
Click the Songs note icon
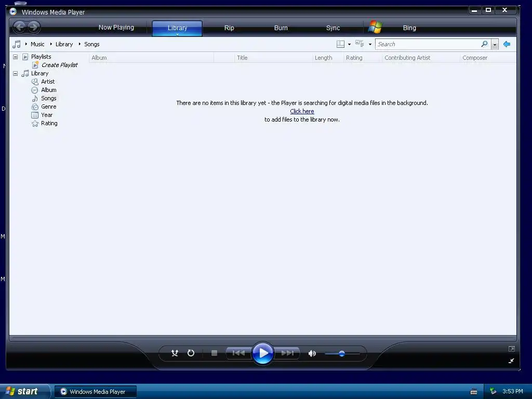tap(35, 98)
